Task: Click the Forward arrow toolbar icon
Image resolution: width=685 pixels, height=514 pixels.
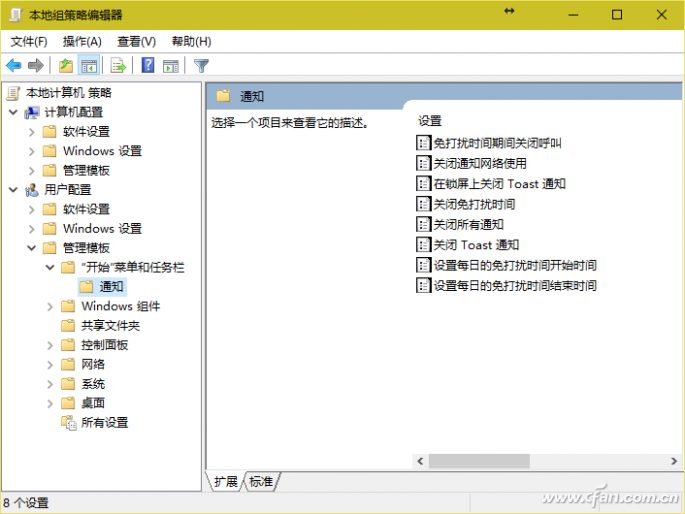Action: [x=36, y=66]
